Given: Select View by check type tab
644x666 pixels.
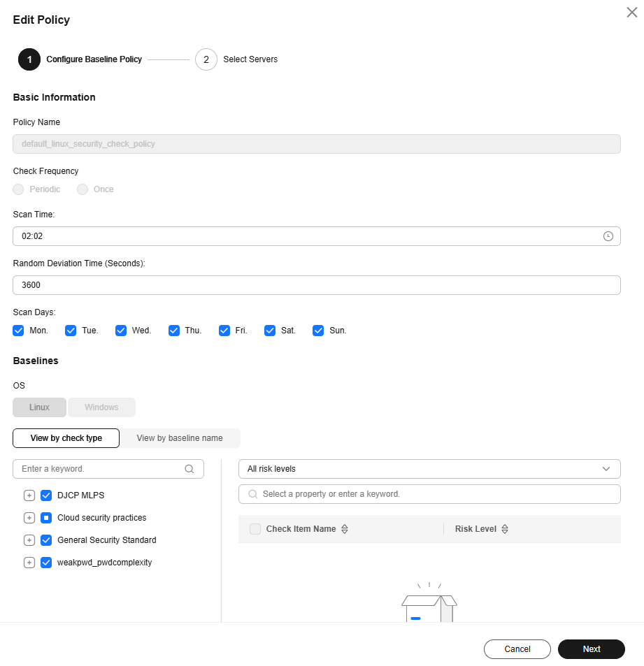Looking at the screenshot, I should tap(66, 438).
